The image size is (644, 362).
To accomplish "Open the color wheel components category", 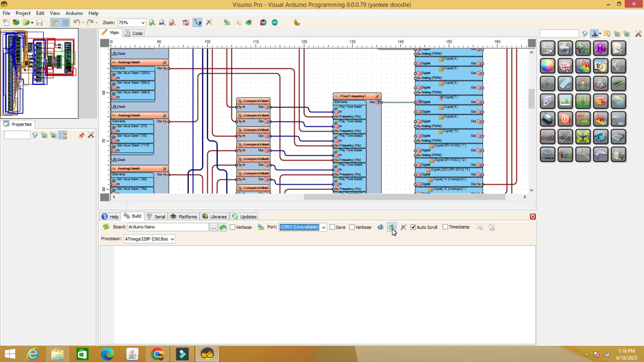I will (x=547, y=66).
